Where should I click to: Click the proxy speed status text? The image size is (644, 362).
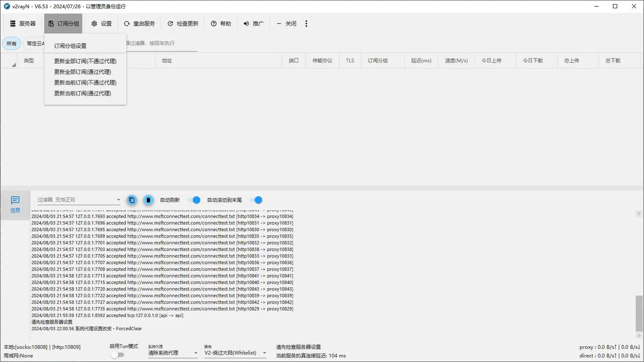point(609,347)
